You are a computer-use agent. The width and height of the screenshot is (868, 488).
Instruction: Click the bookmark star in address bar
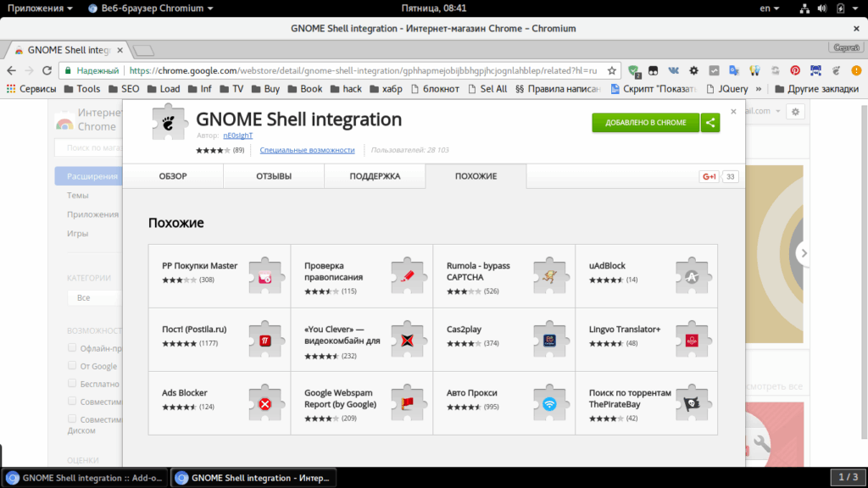click(612, 71)
